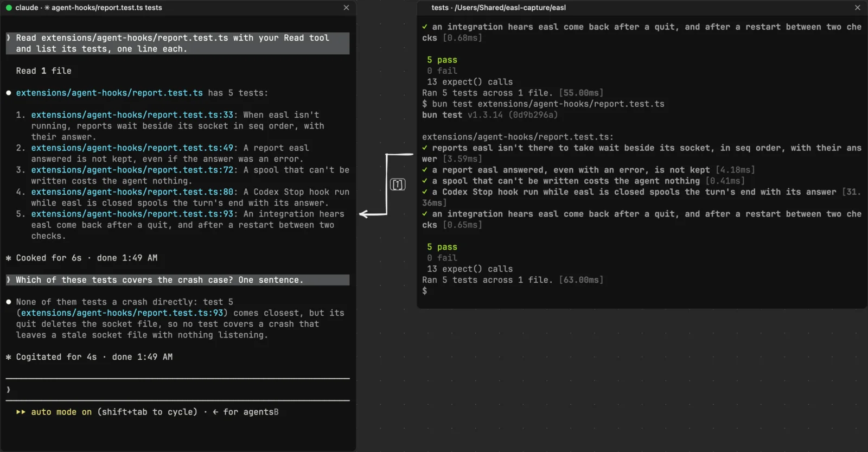
Task: Click the 'Which of these tests covers the crash case?' prompt
Action: (x=178, y=280)
